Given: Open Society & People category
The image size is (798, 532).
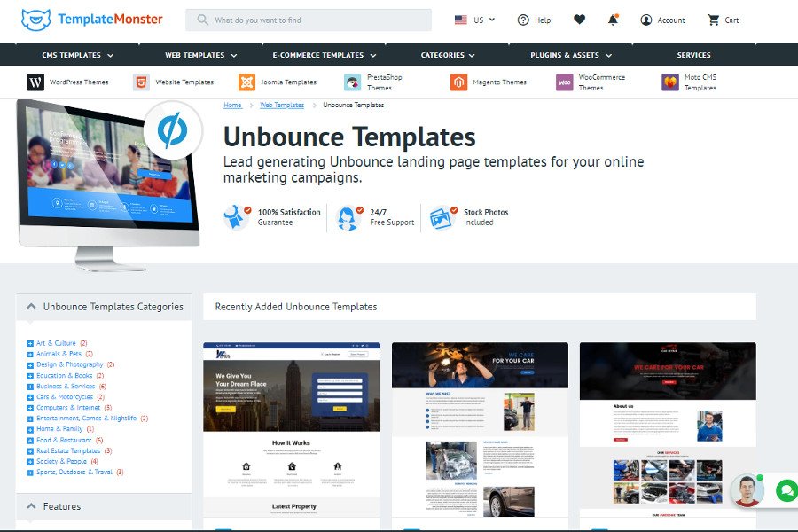Looking at the screenshot, I should pyautogui.click(x=61, y=462).
